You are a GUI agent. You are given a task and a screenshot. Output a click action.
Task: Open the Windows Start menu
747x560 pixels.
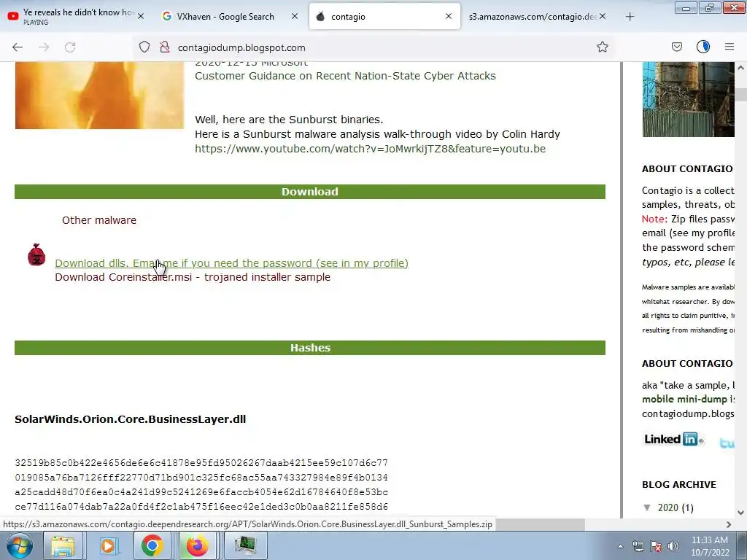[x=20, y=545]
